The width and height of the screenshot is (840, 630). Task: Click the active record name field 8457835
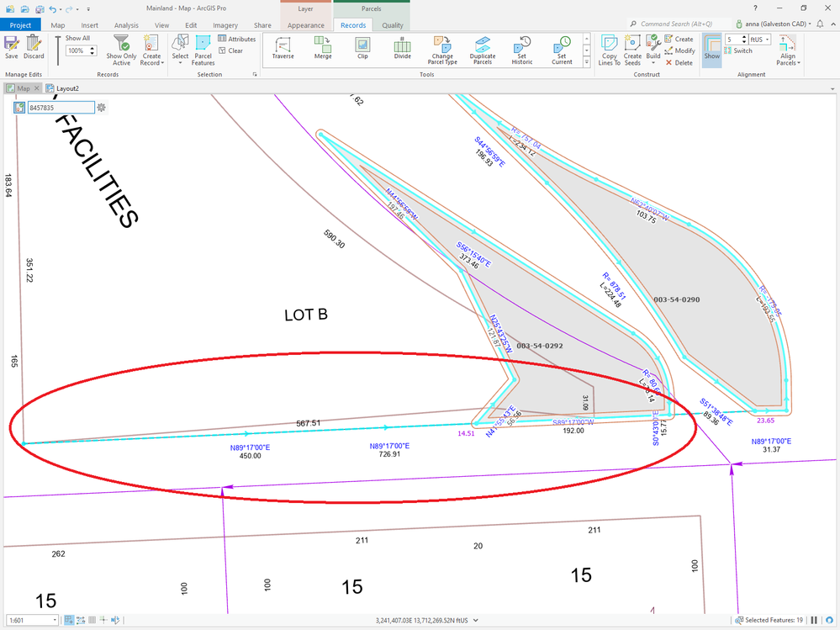[x=61, y=108]
